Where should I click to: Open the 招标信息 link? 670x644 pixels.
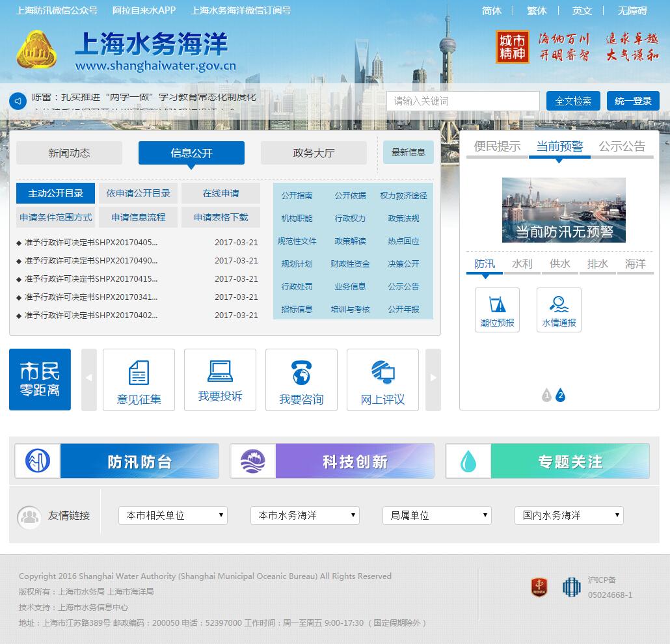click(x=297, y=309)
